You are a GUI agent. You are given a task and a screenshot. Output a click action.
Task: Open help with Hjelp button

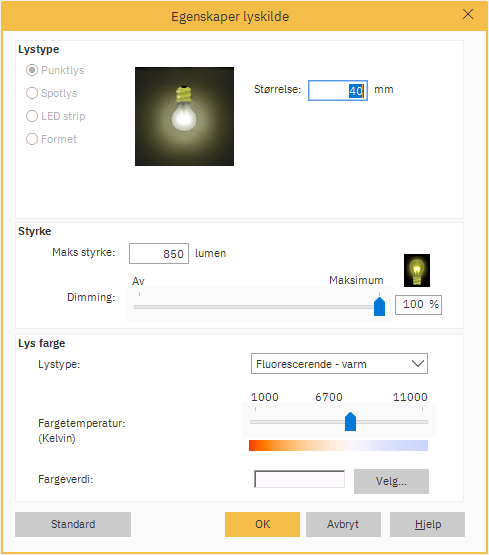pyautogui.click(x=427, y=524)
